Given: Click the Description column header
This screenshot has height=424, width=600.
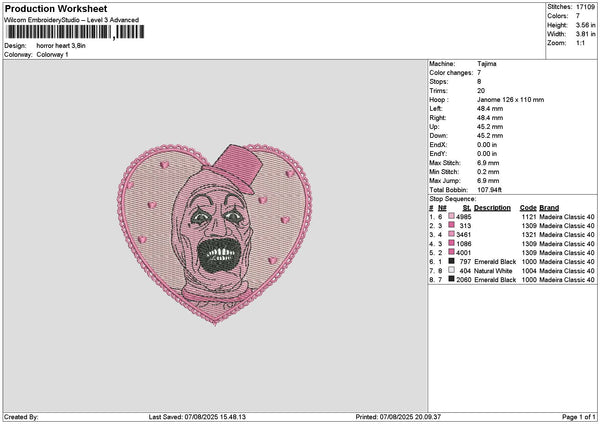Looking at the screenshot, I should tap(492, 208).
